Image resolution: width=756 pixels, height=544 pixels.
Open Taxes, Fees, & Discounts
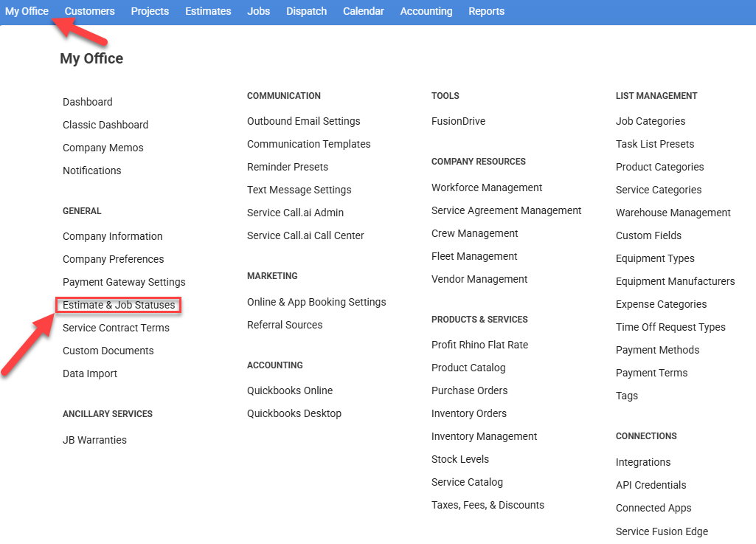[488, 505]
